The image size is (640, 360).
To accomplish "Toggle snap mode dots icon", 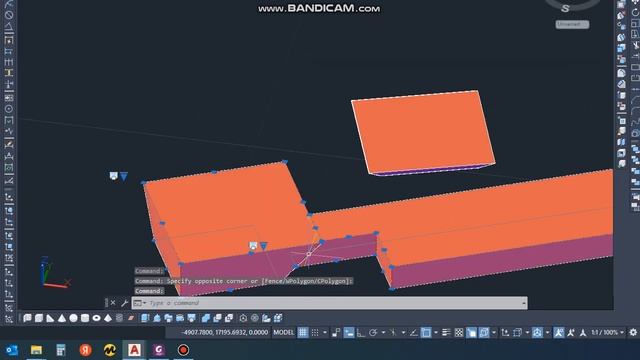I will click(315, 333).
